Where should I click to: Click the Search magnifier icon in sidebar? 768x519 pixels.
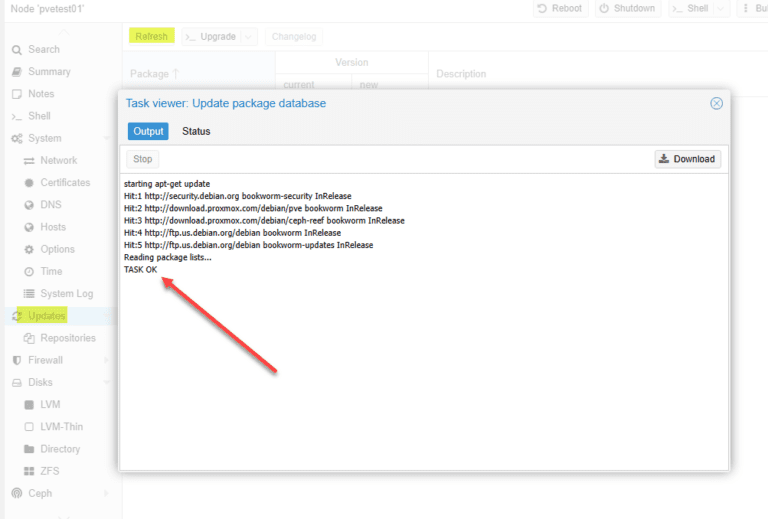tap(17, 50)
